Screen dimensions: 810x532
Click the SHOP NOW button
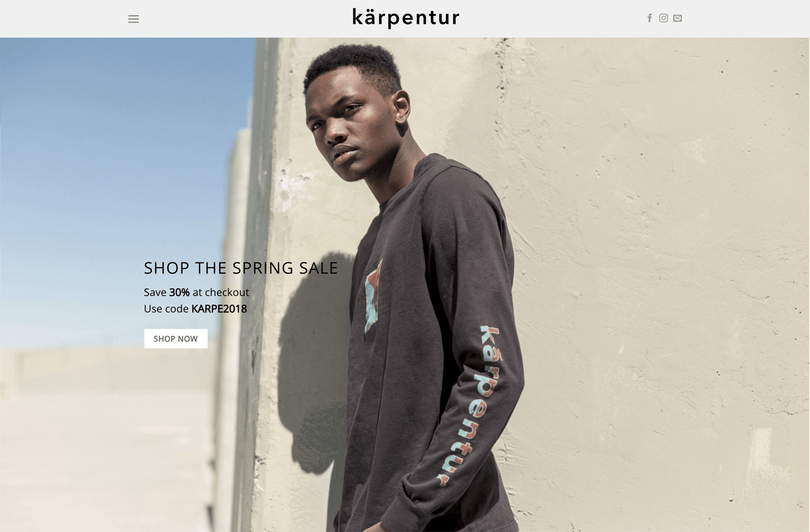(176, 338)
